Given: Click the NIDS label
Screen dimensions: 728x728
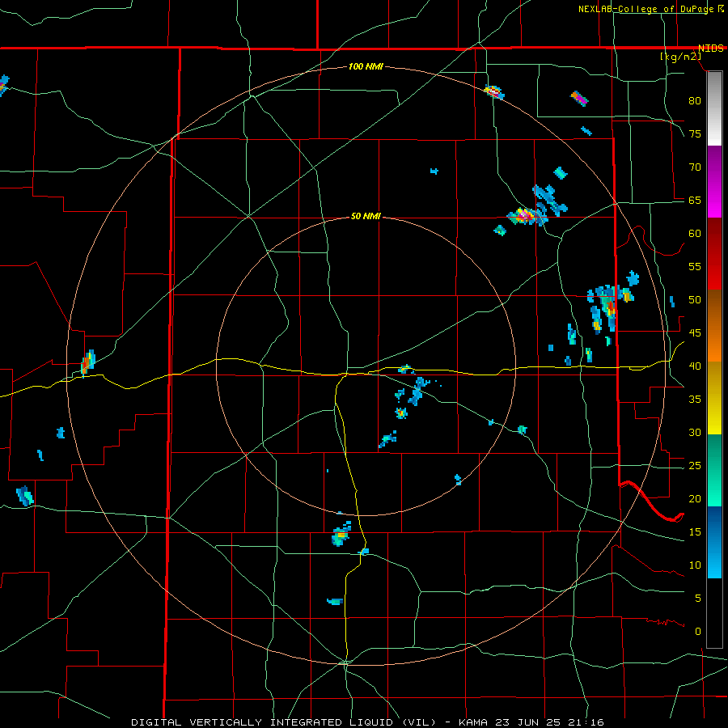Looking at the screenshot, I should pos(711,49).
